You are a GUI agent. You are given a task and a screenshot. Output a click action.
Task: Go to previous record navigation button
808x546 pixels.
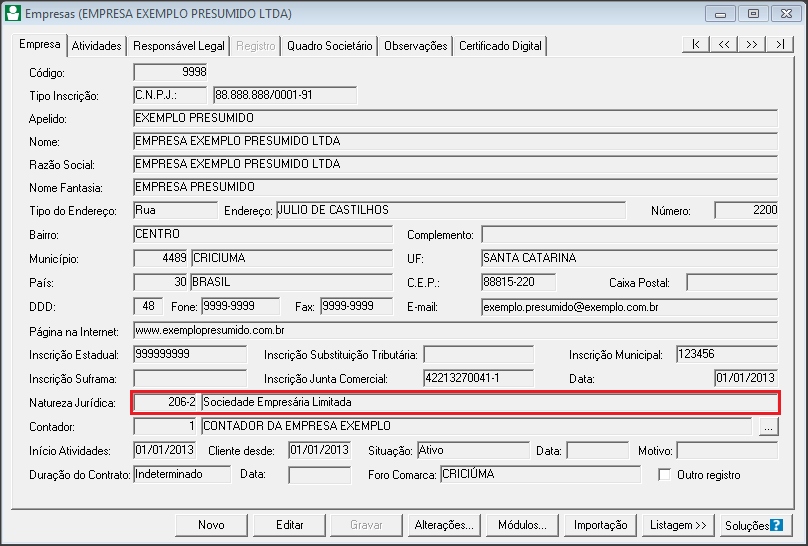tap(723, 45)
